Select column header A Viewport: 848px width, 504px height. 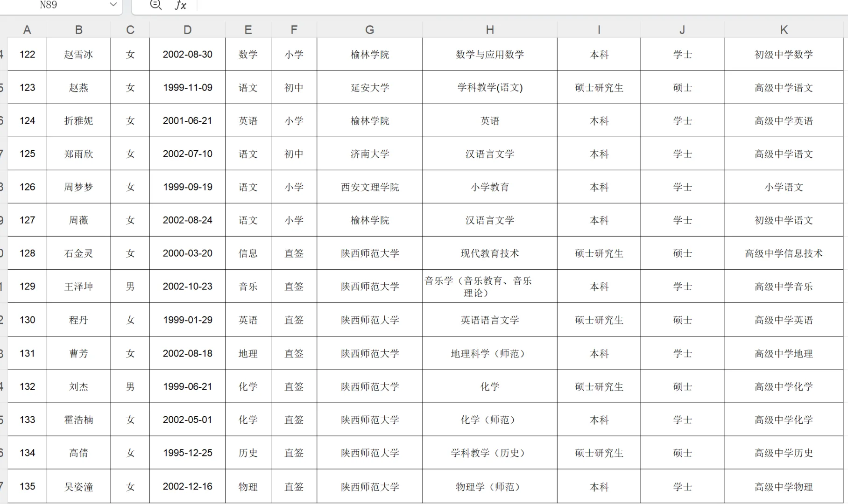point(27,29)
